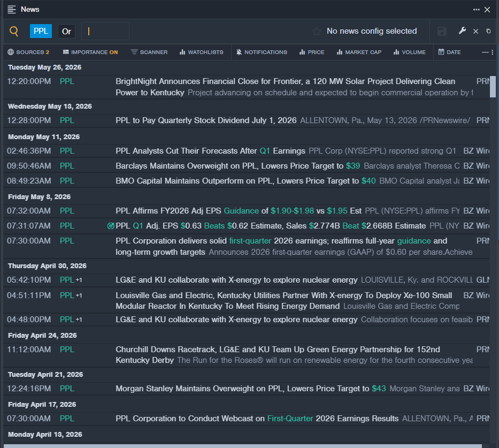Open the Sources 2 filter dropdown
The width and height of the screenshot is (499, 448).
coord(28,52)
